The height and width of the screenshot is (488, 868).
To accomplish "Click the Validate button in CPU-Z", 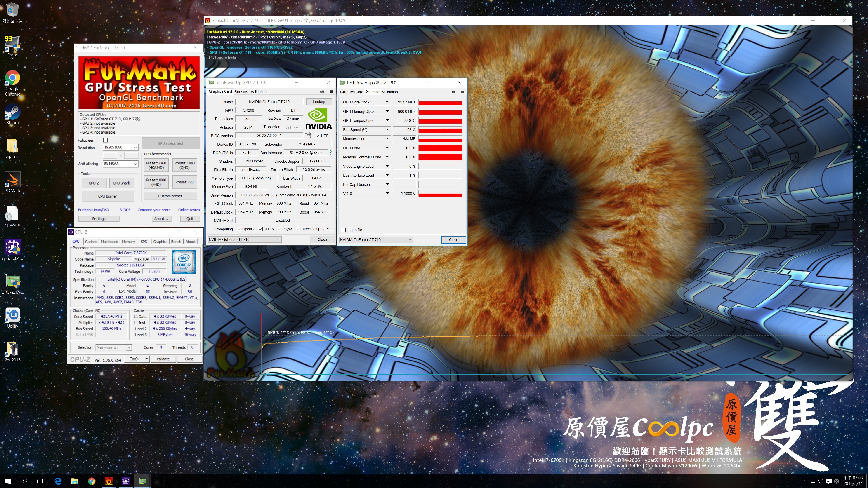I will click(163, 359).
